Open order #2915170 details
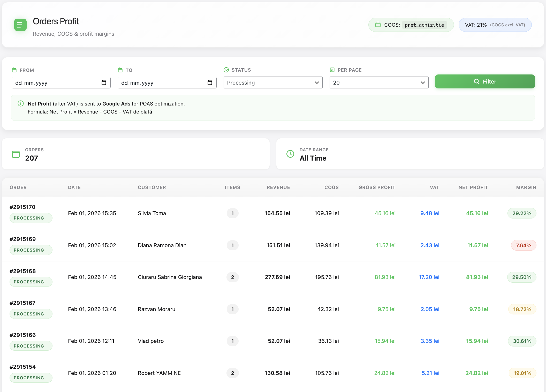Screen dimensions: 546x392 click(22, 207)
